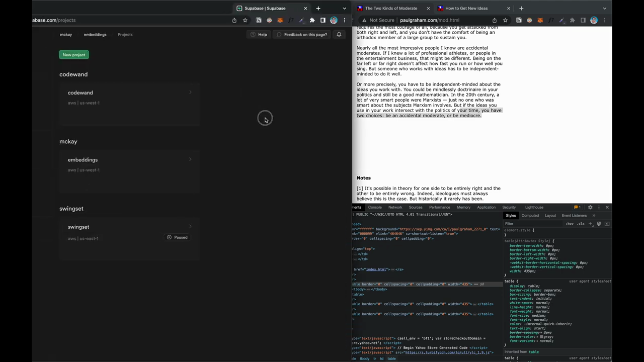
Task: Click the notifications bell in Supabase header
Action: click(339, 34)
